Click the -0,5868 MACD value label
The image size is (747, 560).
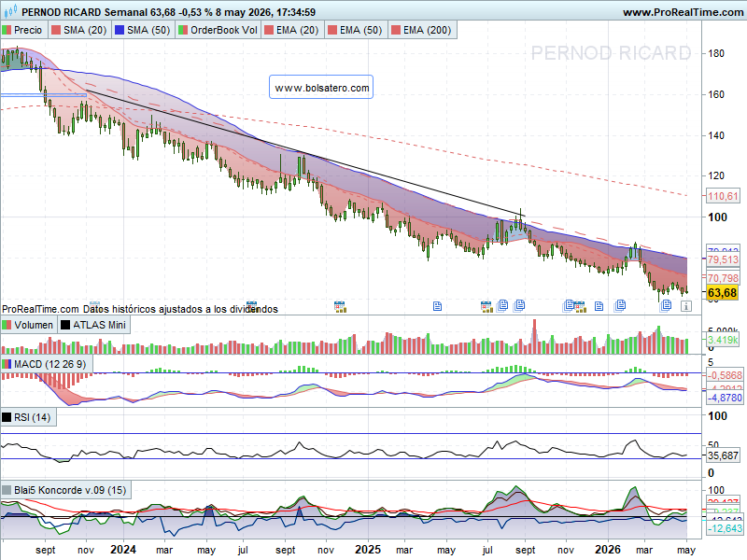[724, 375]
